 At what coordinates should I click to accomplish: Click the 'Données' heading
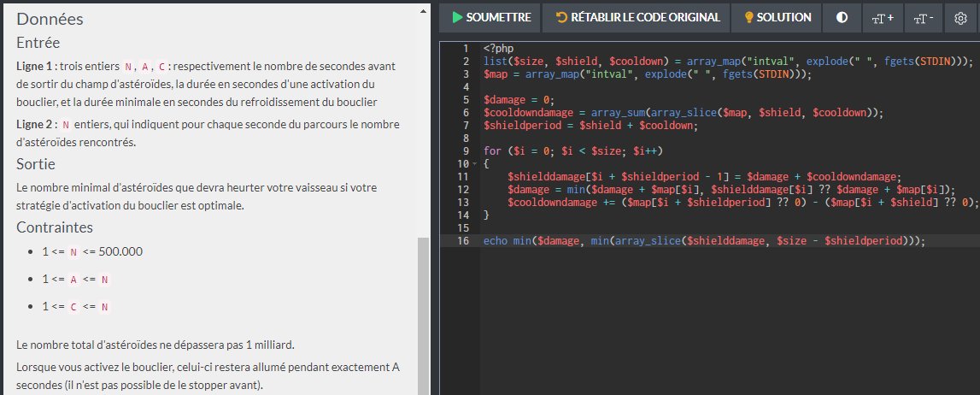coord(50,19)
